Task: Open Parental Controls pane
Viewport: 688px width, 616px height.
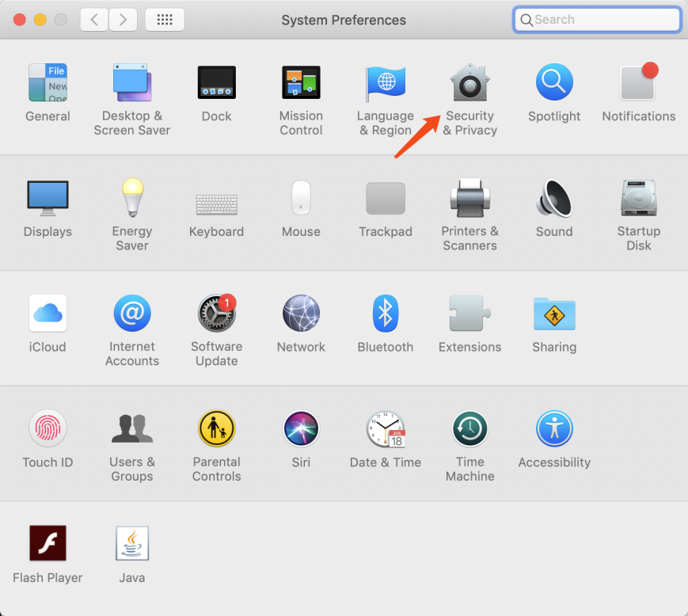Action: pyautogui.click(x=216, y=430)
